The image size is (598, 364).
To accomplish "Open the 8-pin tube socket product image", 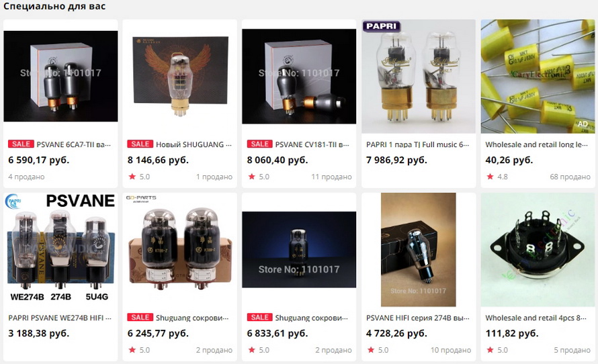I will tap(538, 250).
